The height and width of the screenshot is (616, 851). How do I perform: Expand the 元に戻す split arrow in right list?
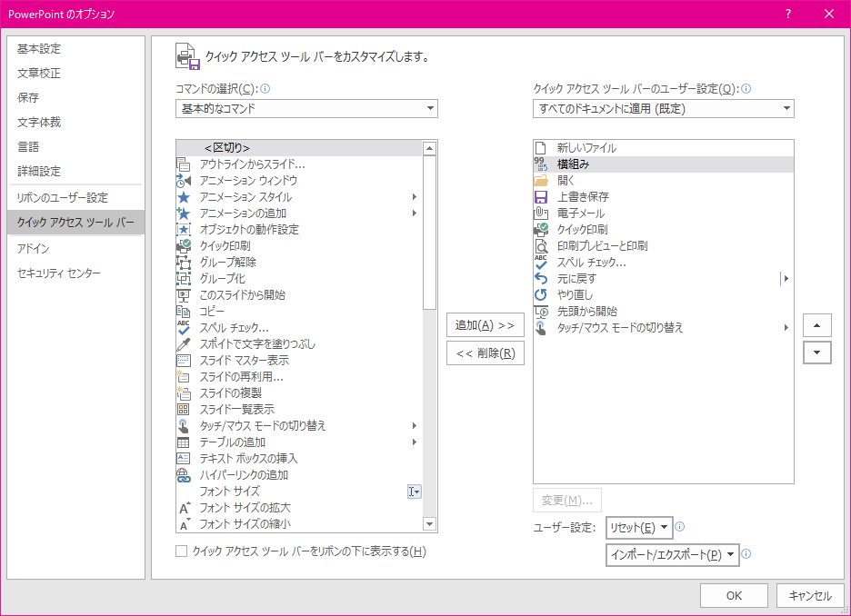click(786, 279)
